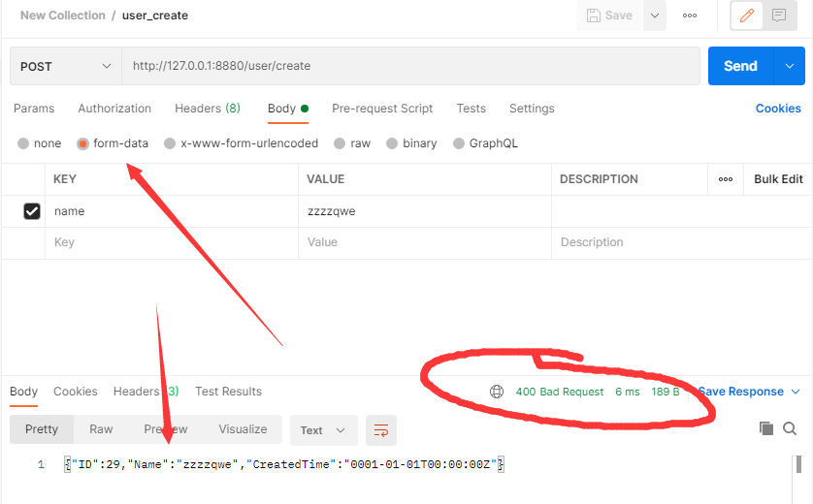The height and width of the screenshot is (504, 813).
Task: Open the Params tab
Action: [x=34, y=109]
